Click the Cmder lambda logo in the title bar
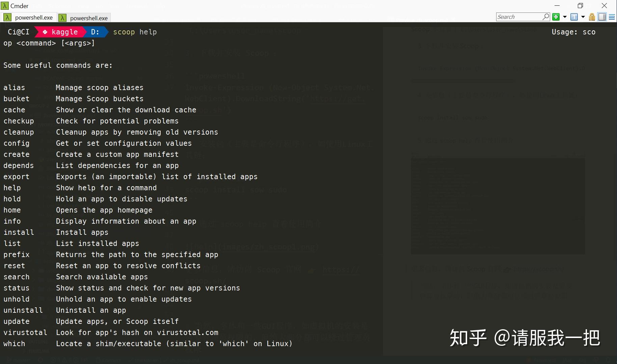This screenshot has width=617, height=364. 5,5
